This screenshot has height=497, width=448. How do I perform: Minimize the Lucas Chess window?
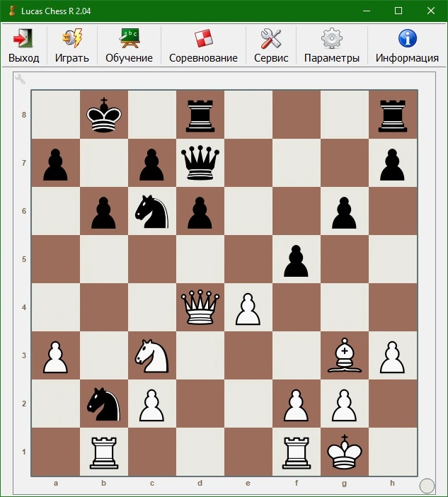coord(367,11)
